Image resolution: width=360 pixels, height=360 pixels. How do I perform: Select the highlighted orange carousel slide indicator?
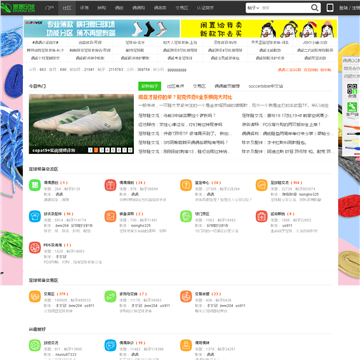click(96, 150)
